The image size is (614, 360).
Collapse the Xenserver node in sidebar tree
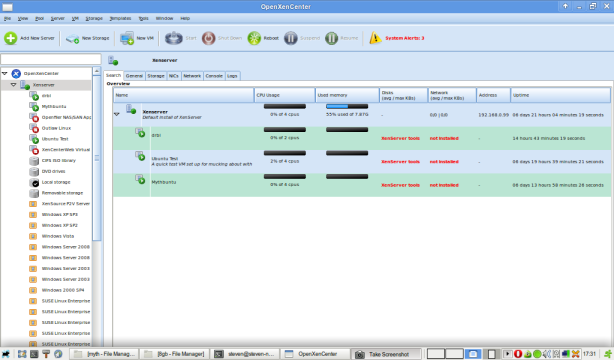click(x=13, y=85)
